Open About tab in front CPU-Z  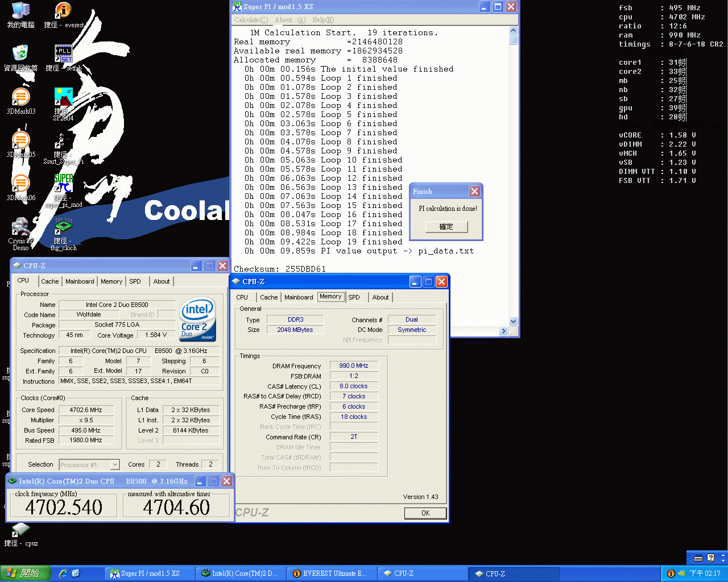coord(380,297)
